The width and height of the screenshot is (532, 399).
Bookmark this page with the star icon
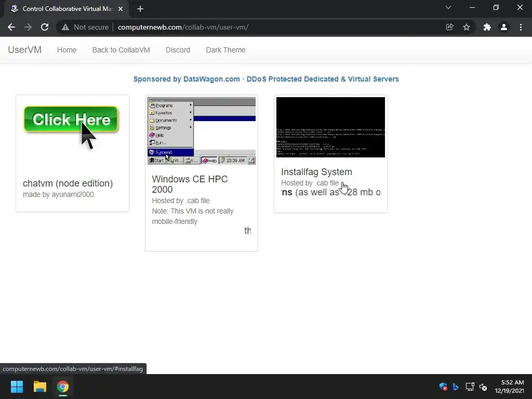coord(467,27)
